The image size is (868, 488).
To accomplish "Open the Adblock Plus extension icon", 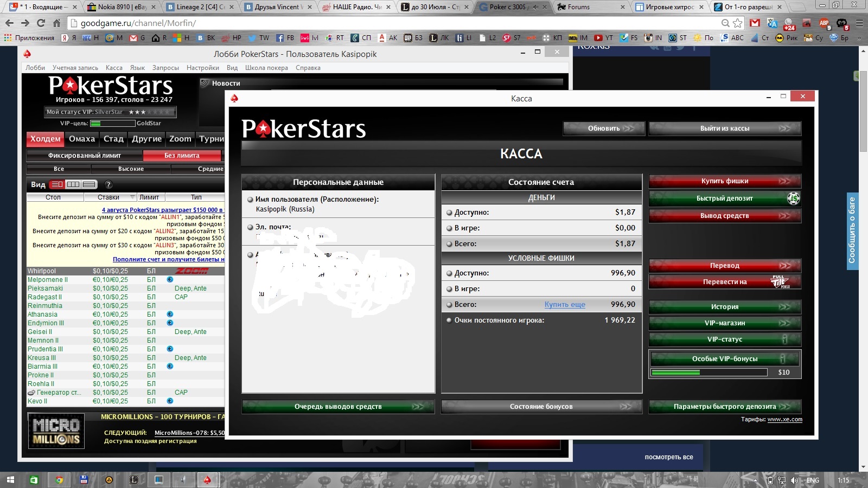I will (824, 23).
